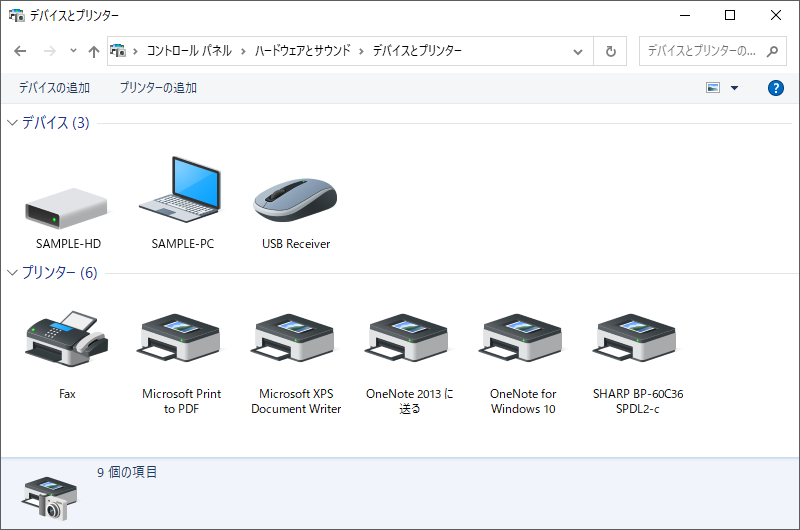Image resolution: width=800 pixels, height=530 pixels.
Task: Select the Fax device icon
Action: [67, 338]
